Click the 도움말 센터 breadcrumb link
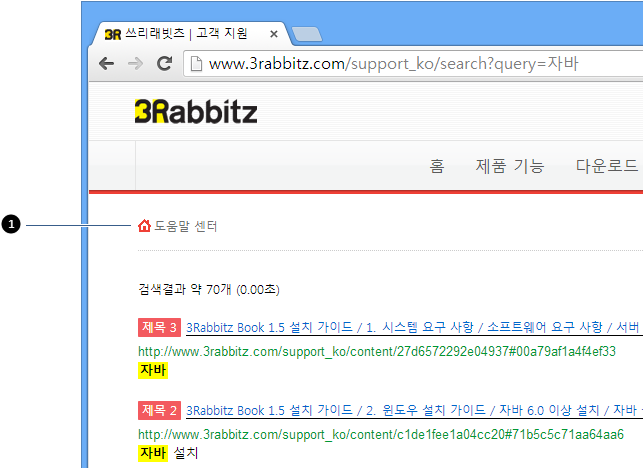The image size is (644, 469). (186, 226)
